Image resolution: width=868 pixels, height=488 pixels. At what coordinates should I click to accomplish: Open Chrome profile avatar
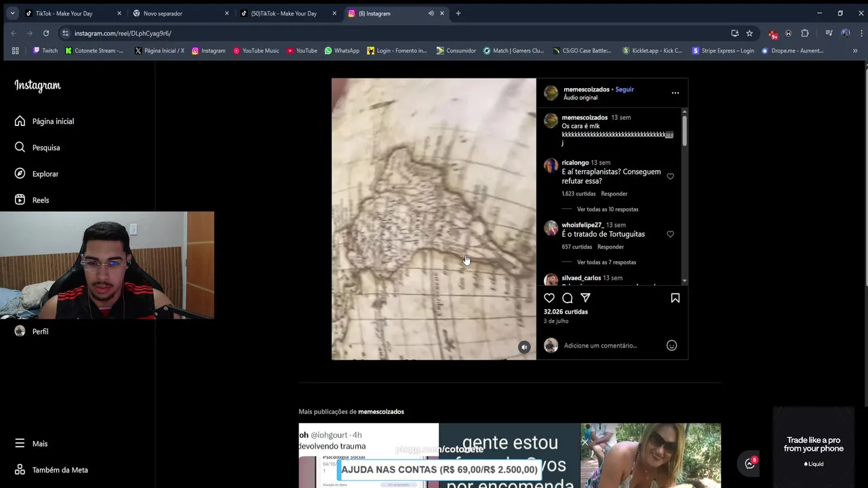click(845, 33)
